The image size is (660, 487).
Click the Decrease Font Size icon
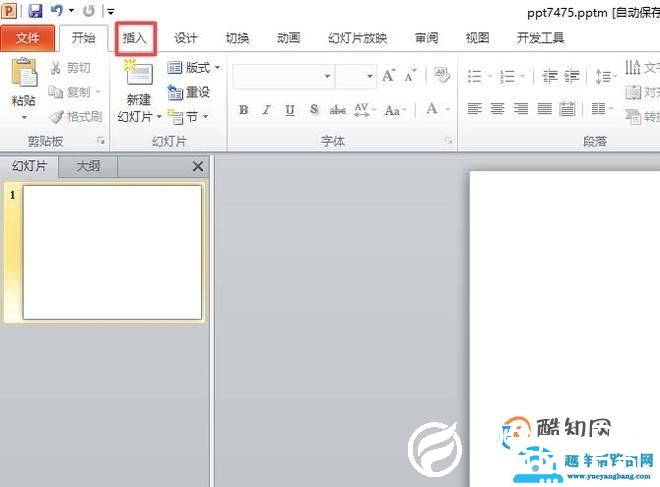click(x=410, y=76)
